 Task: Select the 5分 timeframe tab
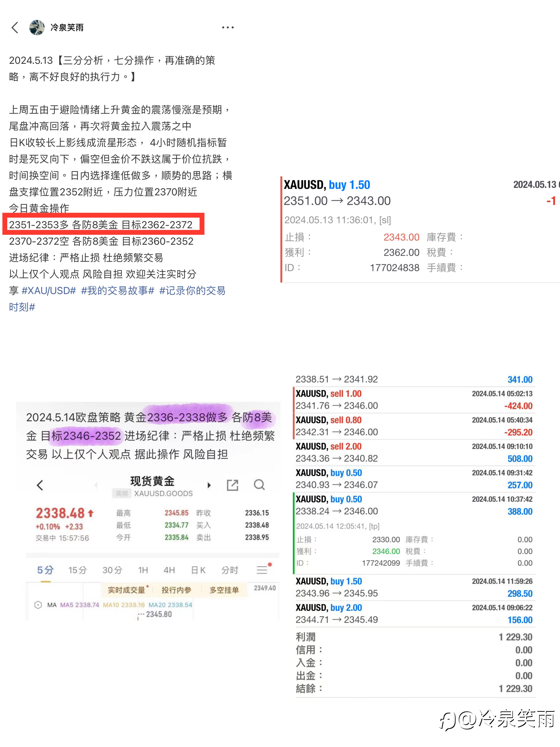[45, 570]
